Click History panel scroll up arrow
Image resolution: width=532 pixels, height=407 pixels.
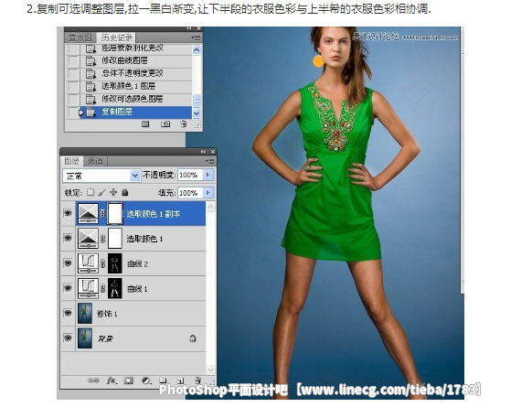pyautogui.click(x=197, y=50)
